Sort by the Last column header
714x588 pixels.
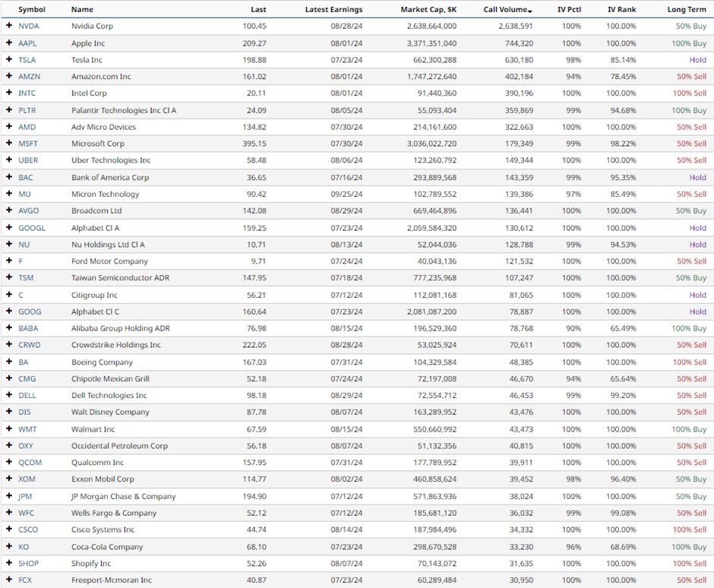coord(259,9)
